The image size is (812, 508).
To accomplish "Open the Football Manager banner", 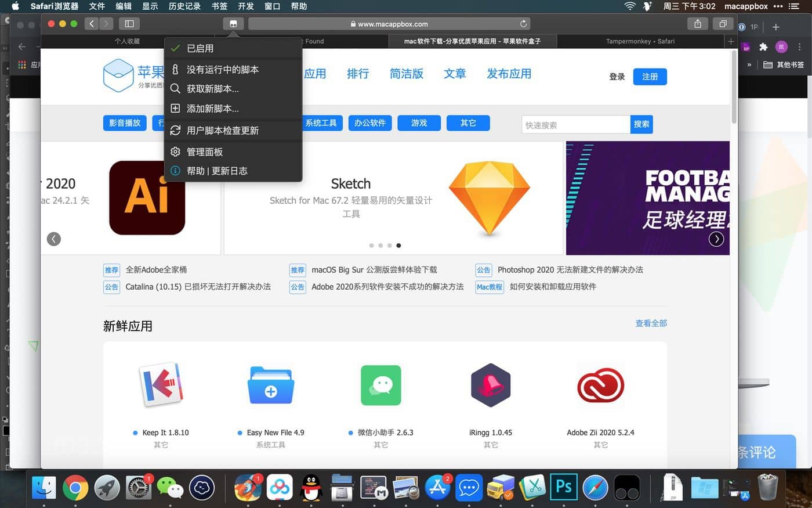I will [x=648, y=198].
